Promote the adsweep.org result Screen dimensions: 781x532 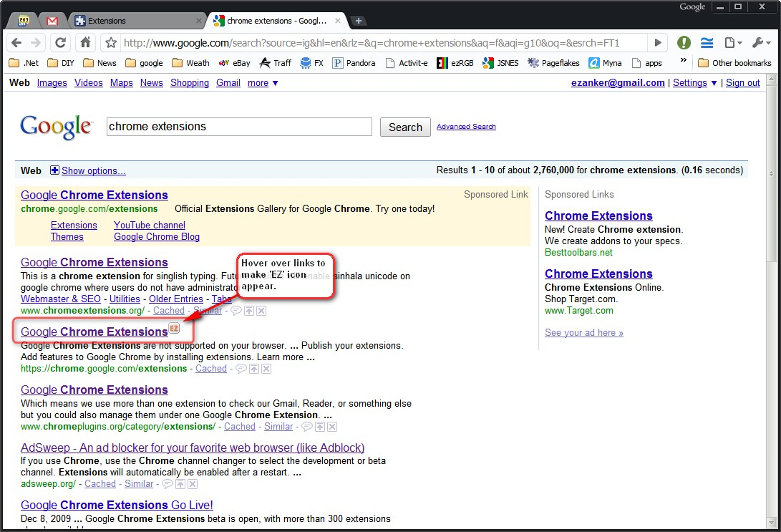pyautogui.click(x=180, y=484)
